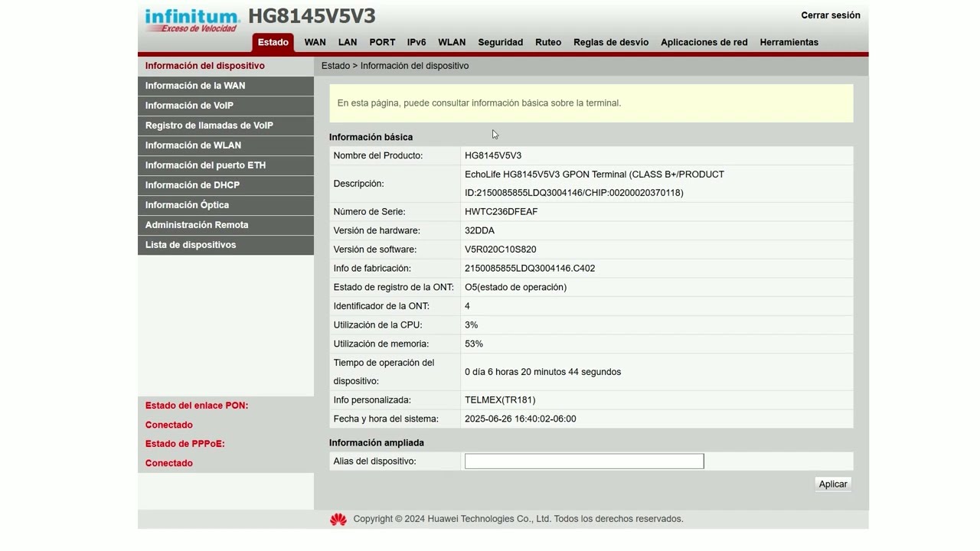
Task: Click the HG8145V5V3 product name value
Action: (493, 155)
